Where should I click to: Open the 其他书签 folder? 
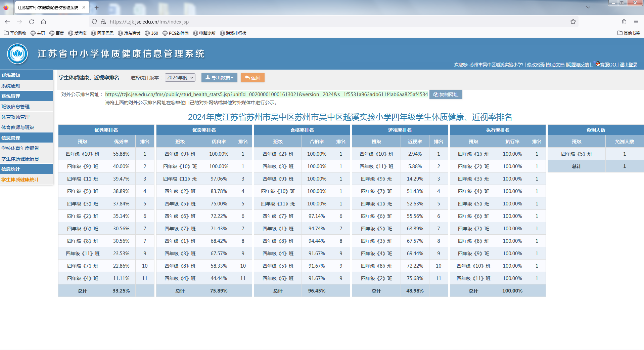tap(629, 33)
